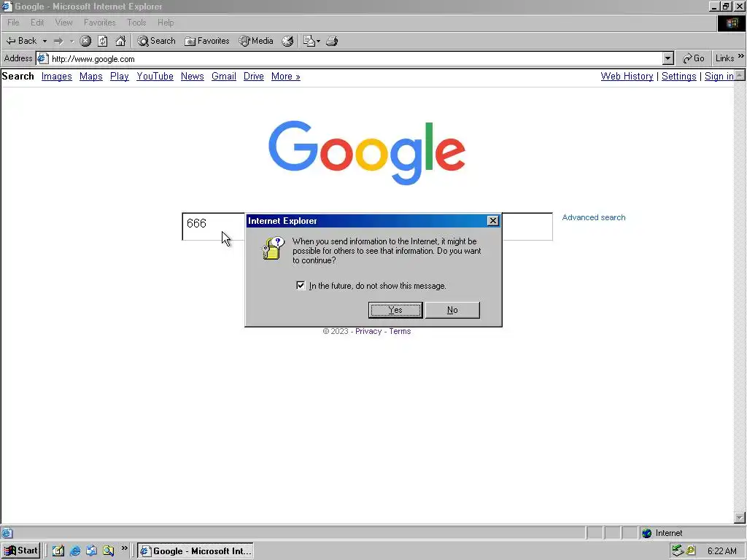Click the Google taskbar window button

(x=196, y=551)
